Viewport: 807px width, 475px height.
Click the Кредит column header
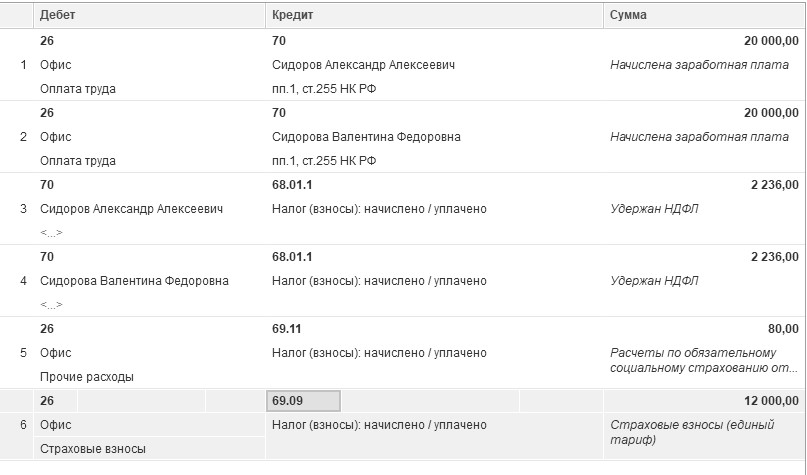[x=290, y=15]
